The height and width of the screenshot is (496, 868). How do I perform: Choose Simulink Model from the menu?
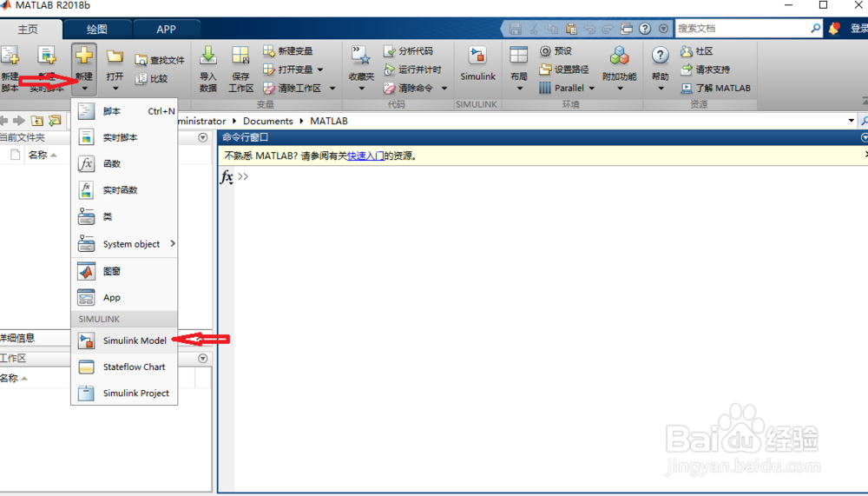point(124,341)
